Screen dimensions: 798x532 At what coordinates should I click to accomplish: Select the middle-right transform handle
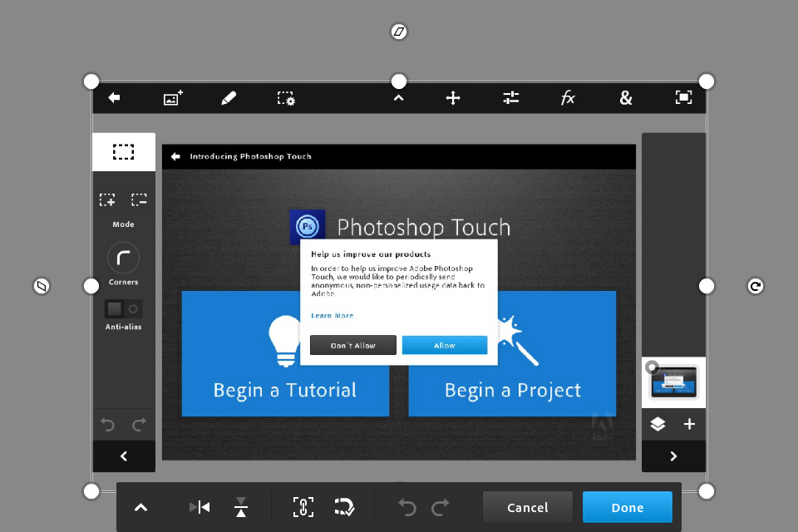(707, 286)
